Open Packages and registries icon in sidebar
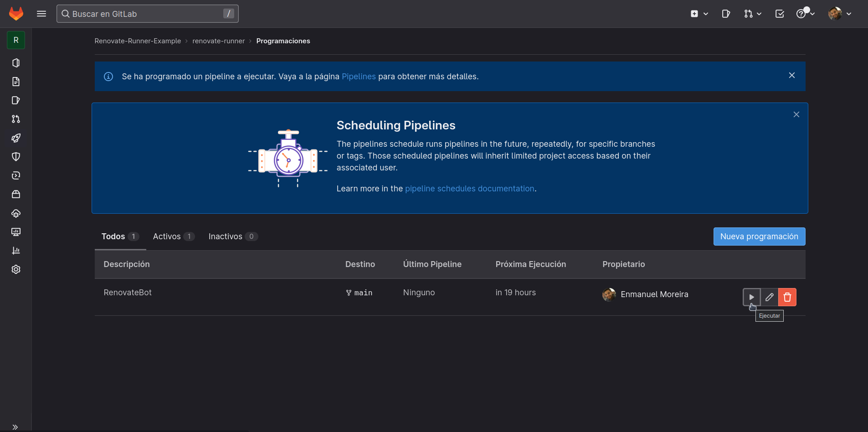 16,194
